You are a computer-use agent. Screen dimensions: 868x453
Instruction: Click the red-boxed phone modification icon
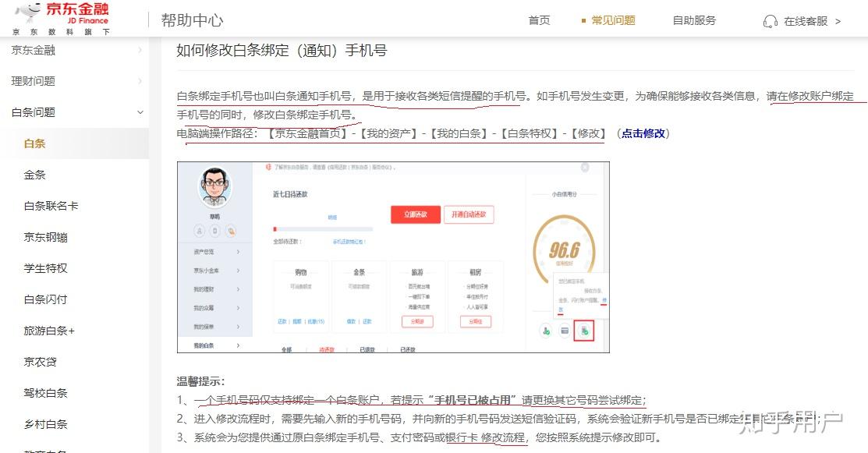coord(584,331)
